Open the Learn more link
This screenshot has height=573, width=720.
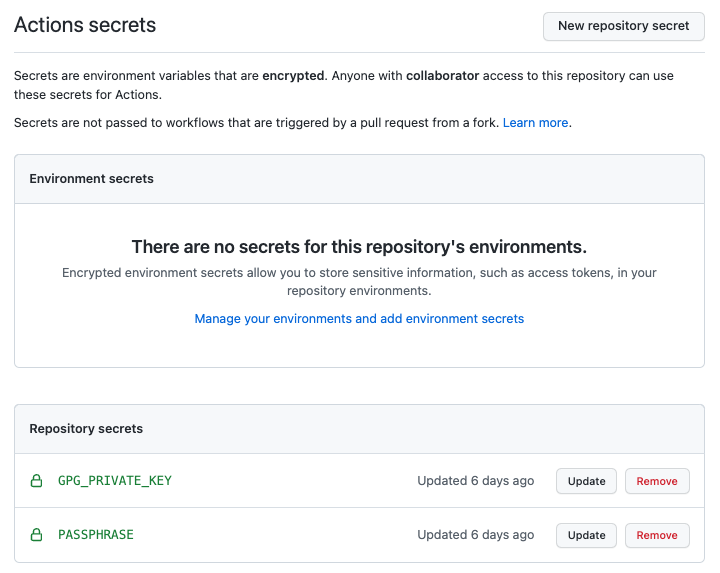click(535, 123)
